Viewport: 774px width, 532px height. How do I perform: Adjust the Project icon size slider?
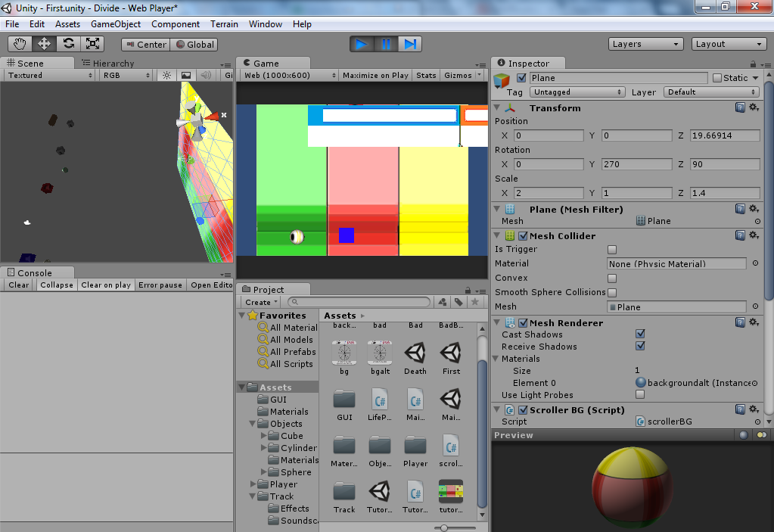click(444, 528)
